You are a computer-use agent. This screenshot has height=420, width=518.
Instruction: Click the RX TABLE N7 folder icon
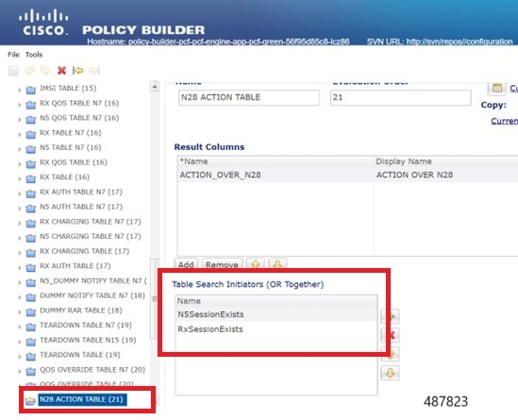click(31, 134)
